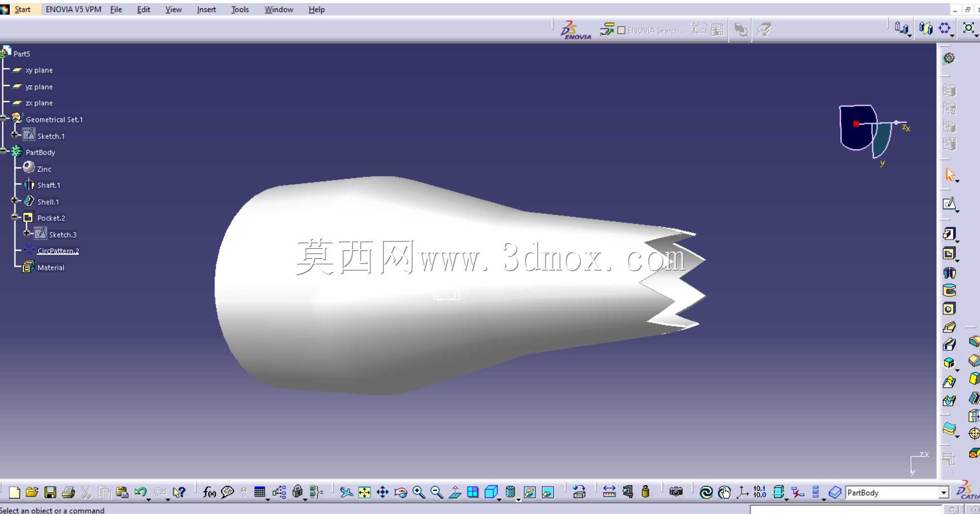
Task: Click the Design Table icon
Action: (260, 493)
